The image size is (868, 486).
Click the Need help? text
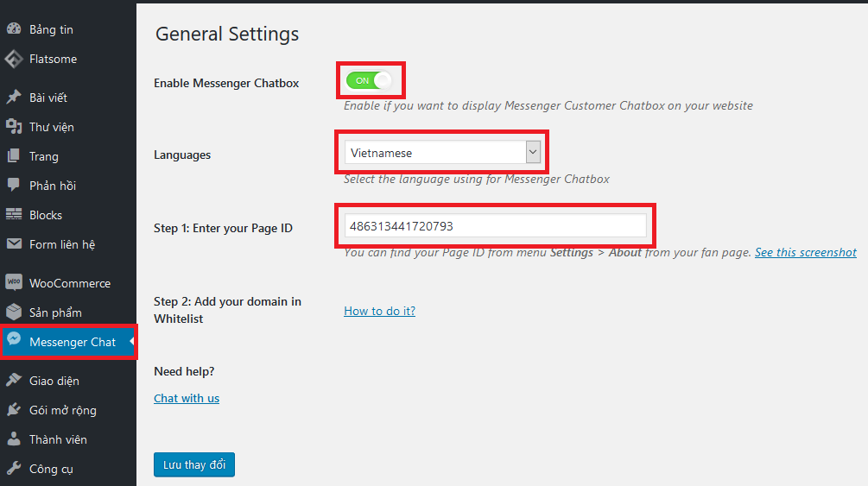click(x=184, y=371)
